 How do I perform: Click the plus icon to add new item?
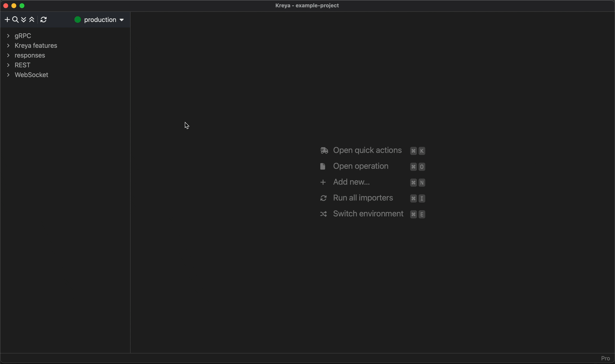pos(7,20)
